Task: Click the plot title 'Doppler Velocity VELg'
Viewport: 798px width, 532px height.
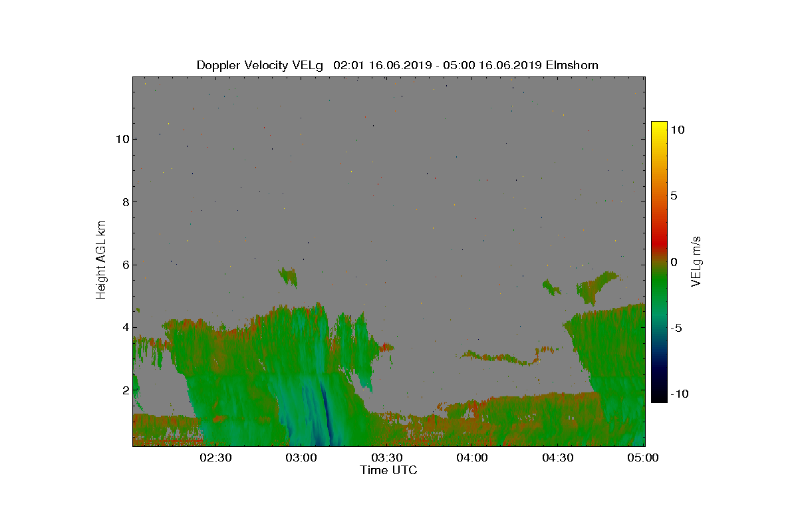Action: (260, 65)
